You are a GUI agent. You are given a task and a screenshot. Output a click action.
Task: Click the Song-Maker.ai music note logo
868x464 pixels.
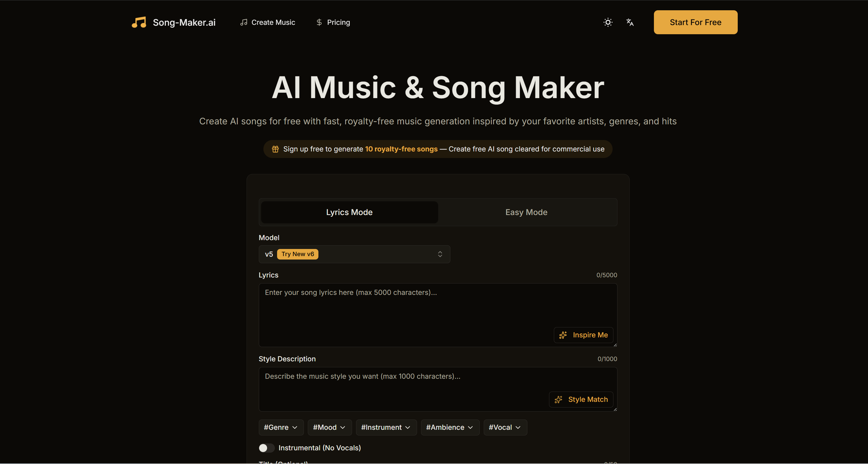[139, 22]
